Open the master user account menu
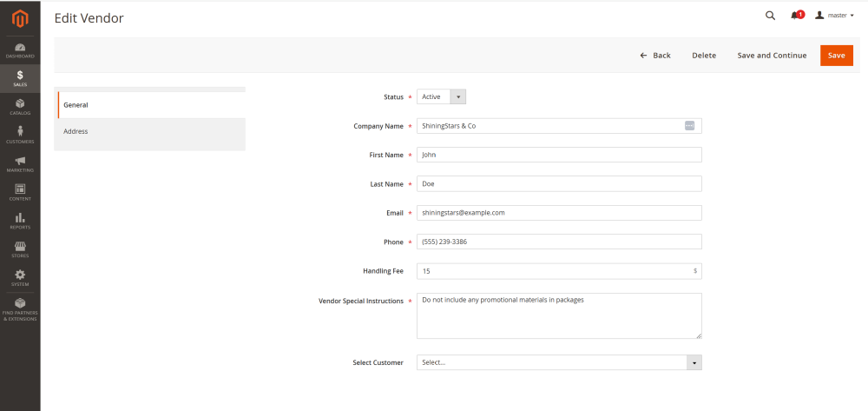Image resolution: width=868 pixels, height=411 pixels. click(x=834, y=16)
